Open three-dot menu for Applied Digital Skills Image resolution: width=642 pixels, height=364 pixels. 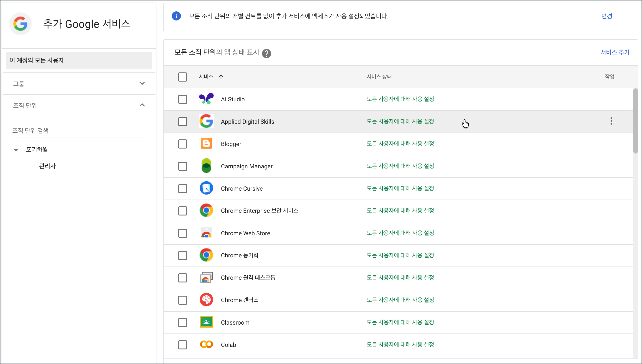click(611, 121)
